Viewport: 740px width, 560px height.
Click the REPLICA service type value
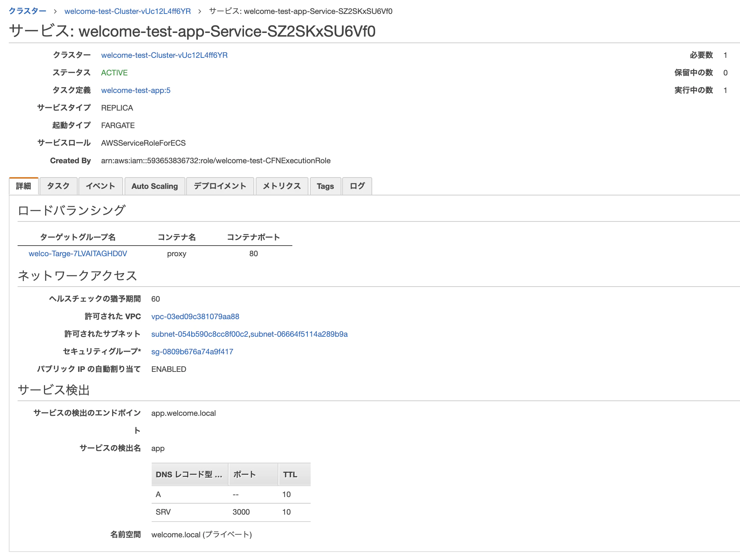(x=117, y=108)
